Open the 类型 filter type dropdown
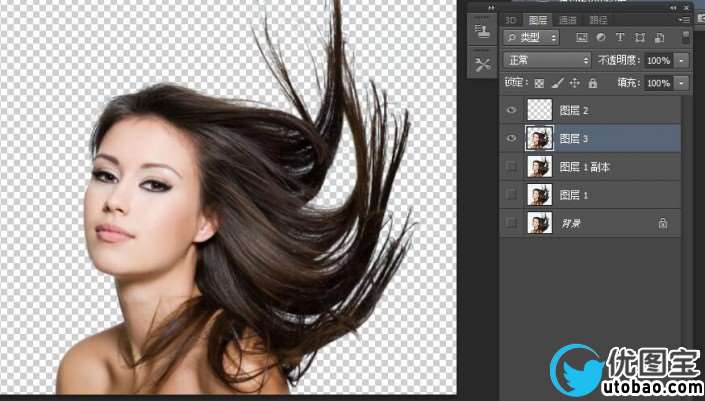The width and height of the screenshot is (705, 401). click(x=531, y=38)
